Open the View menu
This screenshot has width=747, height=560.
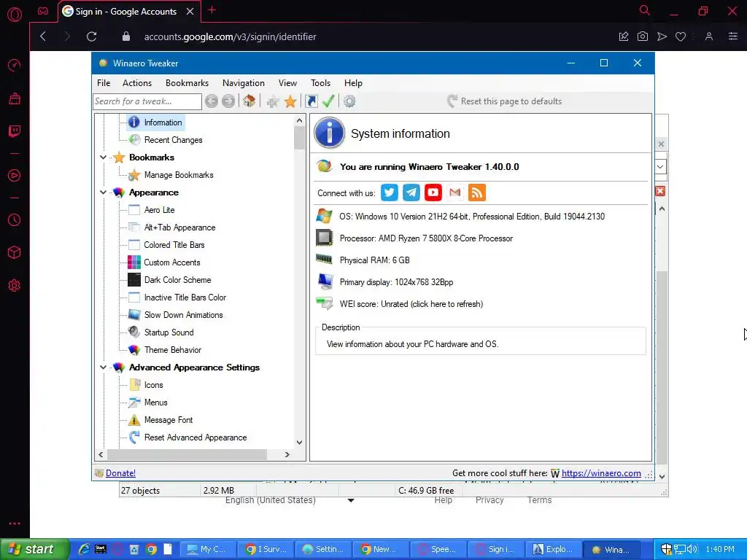pyautogui.click(x=287, y=83)
